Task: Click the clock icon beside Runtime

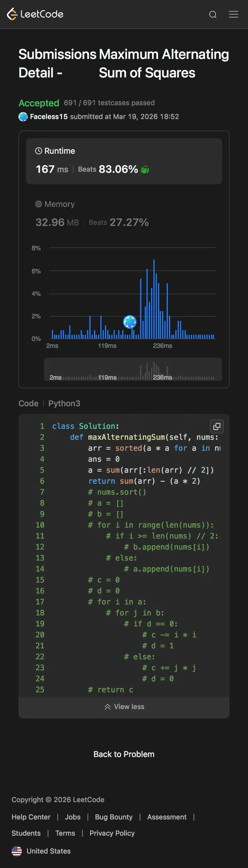Action: point(39,151)
